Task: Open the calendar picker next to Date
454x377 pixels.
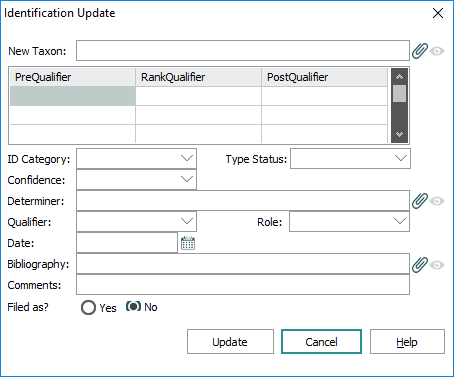Action: [188, 243]
